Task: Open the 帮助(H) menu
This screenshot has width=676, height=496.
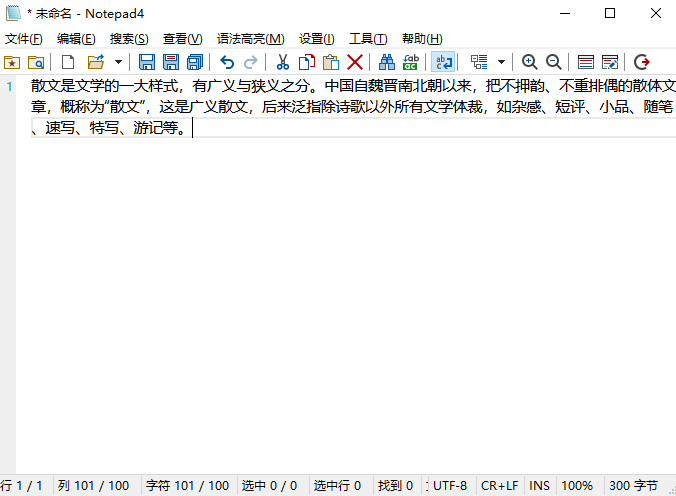Action: (422, 39)
